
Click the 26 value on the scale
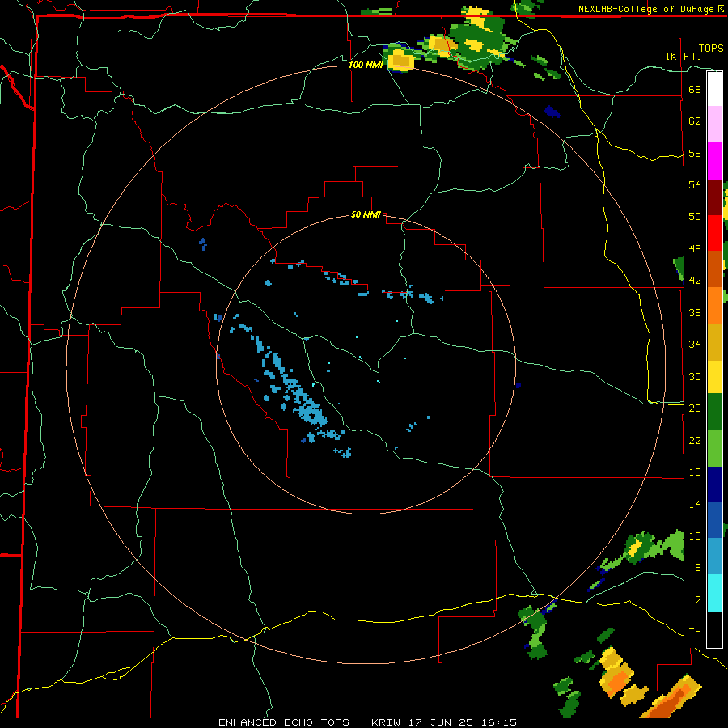(x=695, y=408)
